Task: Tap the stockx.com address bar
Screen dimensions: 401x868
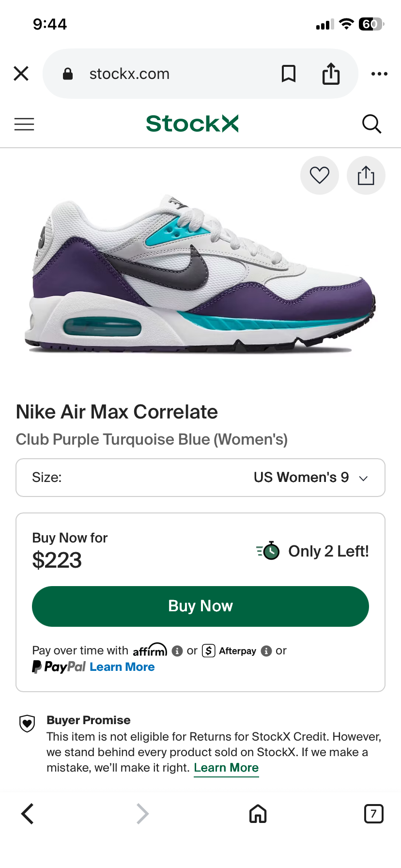Action: tap(165, 74)
